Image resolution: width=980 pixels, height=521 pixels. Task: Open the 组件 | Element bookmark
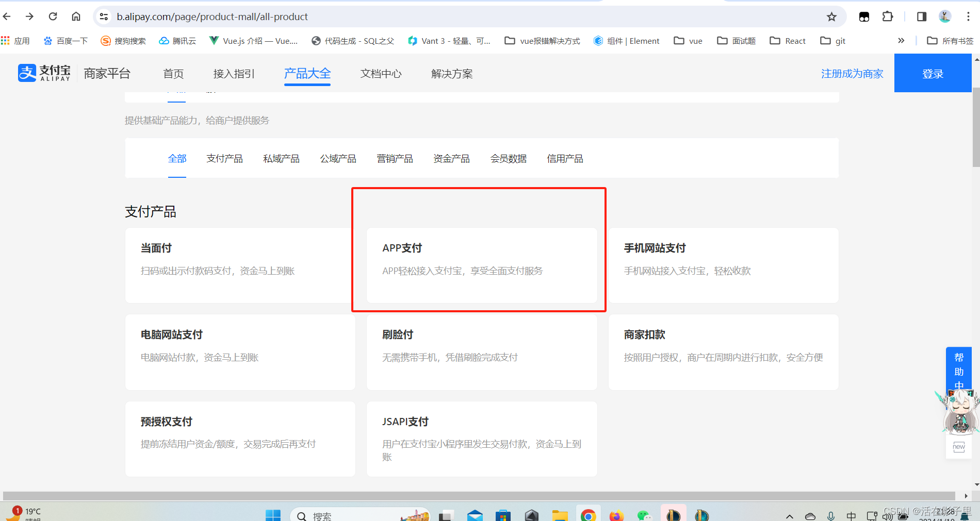pyautogui.click(x=627, y=41)
